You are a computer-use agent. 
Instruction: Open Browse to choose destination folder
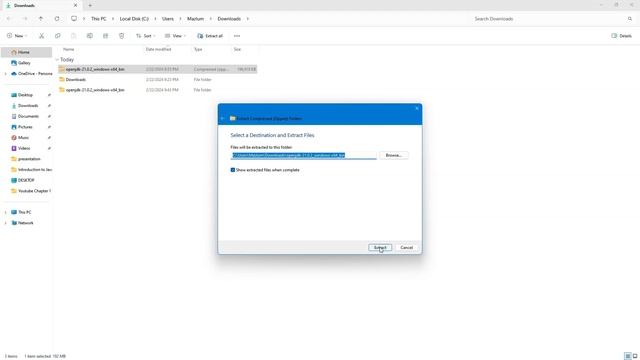pyautogui.click(x=393, y=155)
